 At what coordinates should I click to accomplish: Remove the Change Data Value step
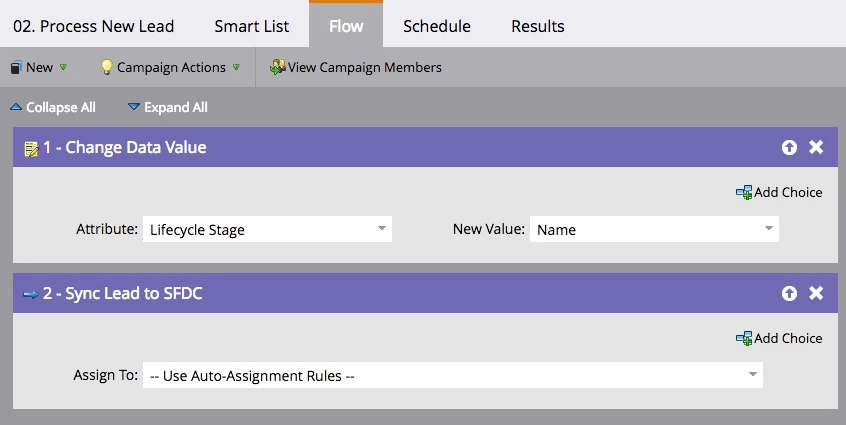pyautogui.click(x=816, y=148)
